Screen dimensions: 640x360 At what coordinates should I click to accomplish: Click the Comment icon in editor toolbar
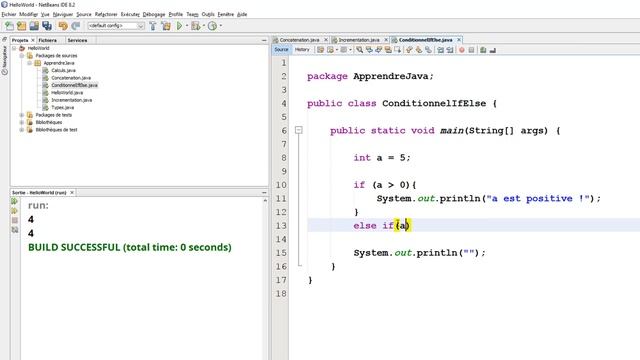483,50
